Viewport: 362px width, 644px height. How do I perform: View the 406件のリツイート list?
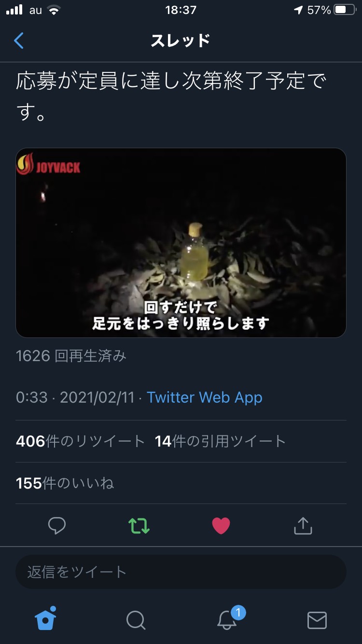click(81, 441)
